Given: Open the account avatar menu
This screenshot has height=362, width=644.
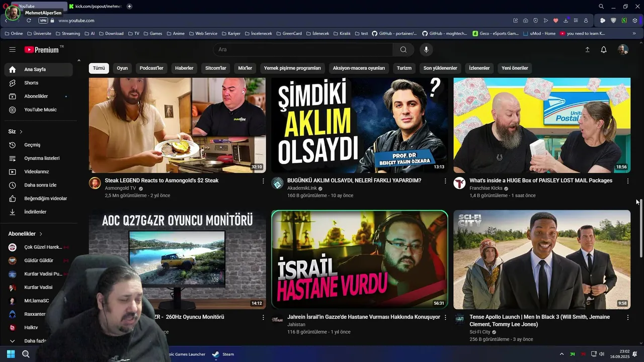Looking at the screenshot, I should click(623, 49).
